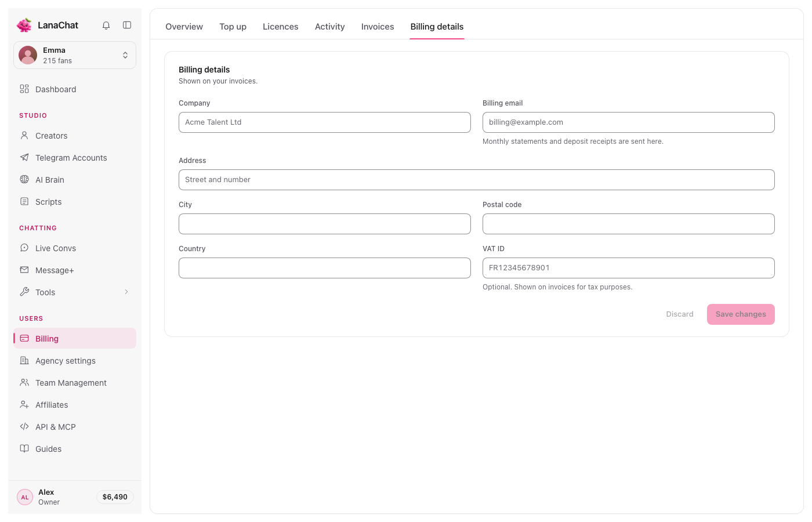This screenshot has height=522, width=812.
Task: Click the Telegram Accounts paper plane icon
Action: coord(24,157)
